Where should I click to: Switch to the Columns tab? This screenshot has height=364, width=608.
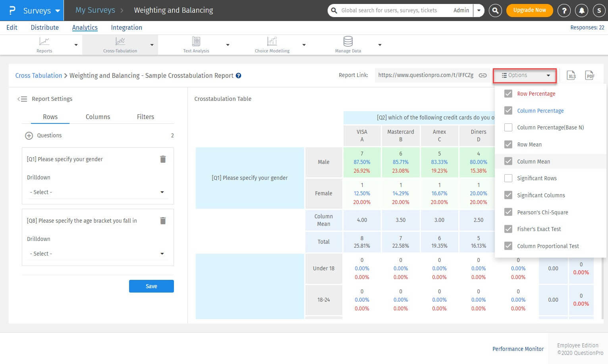pos(98,117)
